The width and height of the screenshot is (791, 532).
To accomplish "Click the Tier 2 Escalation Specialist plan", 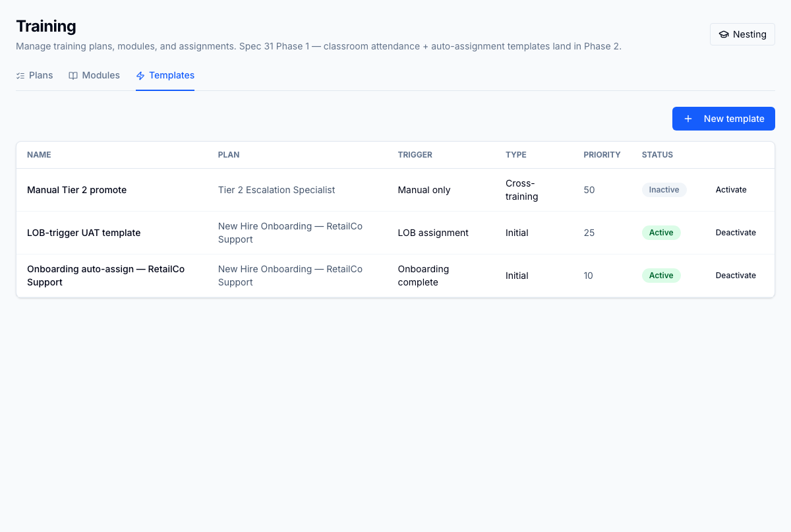I will (x=276, y=190).
